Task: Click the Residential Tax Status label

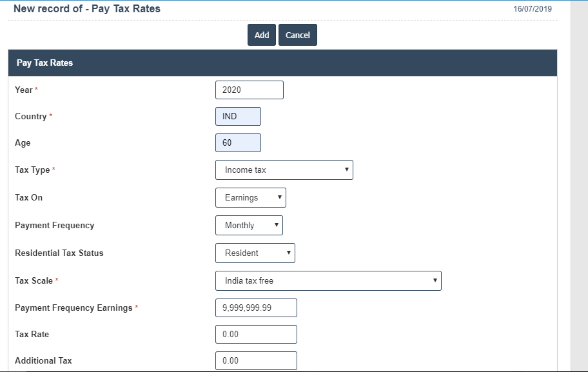Action: [x=59, y=253]
